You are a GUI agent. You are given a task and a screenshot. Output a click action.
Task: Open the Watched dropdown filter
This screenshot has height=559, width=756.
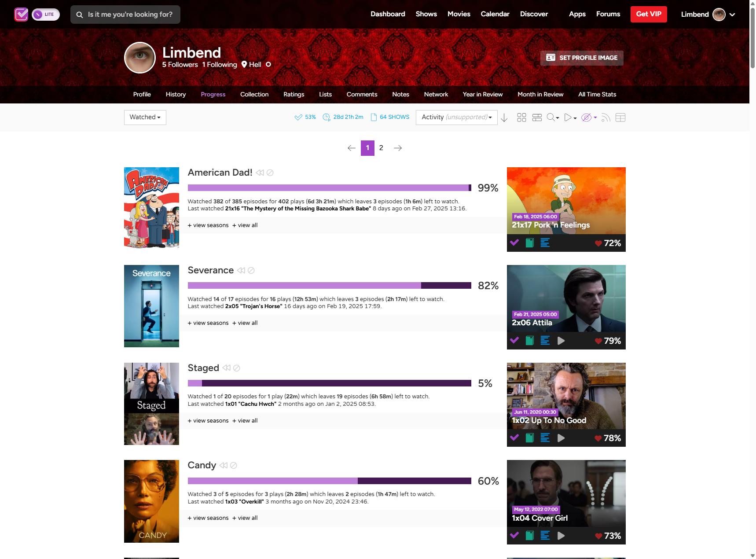point(145,118)
